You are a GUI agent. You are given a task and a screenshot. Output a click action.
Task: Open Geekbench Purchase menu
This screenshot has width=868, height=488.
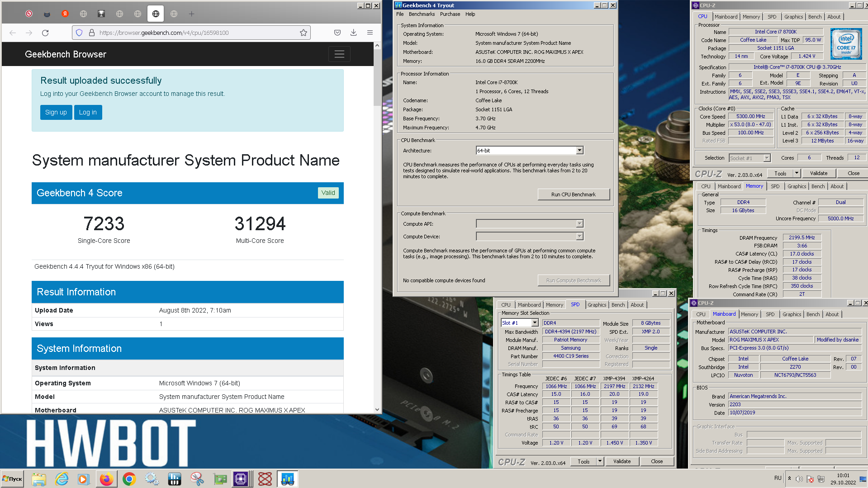point(450,14)
